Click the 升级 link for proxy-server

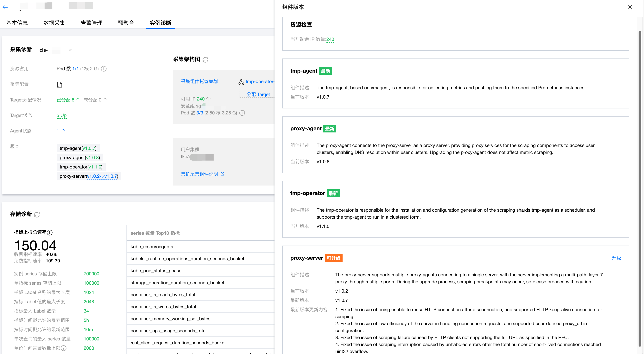(x=616, y=258)
